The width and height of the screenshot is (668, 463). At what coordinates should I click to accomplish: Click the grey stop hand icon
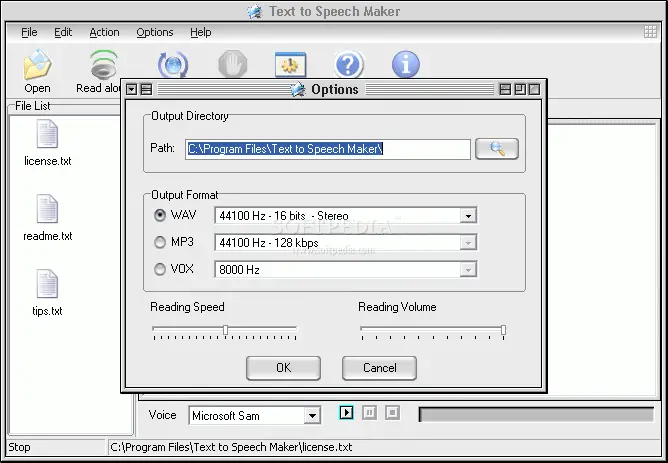(233, 65)
